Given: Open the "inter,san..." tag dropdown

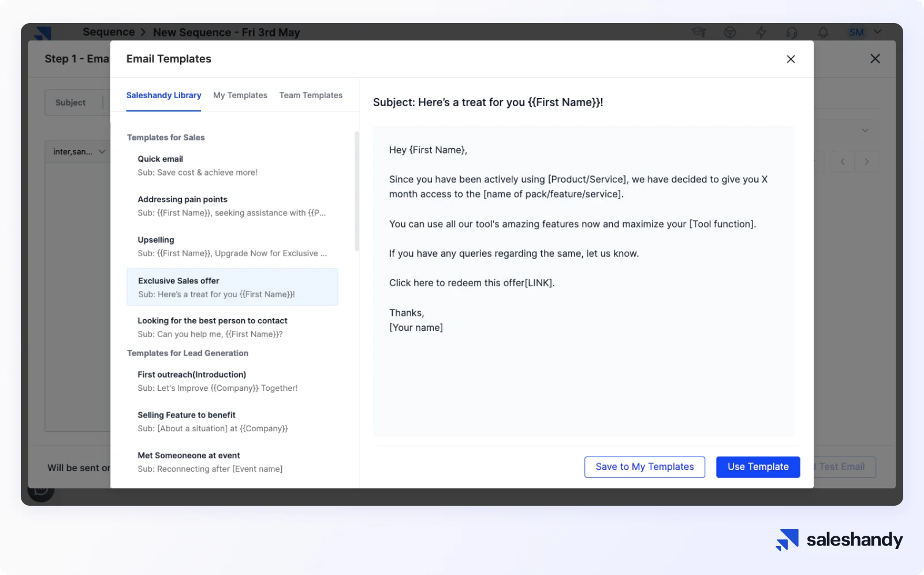Looking at the screenshot, I should (x=78, y=151).
